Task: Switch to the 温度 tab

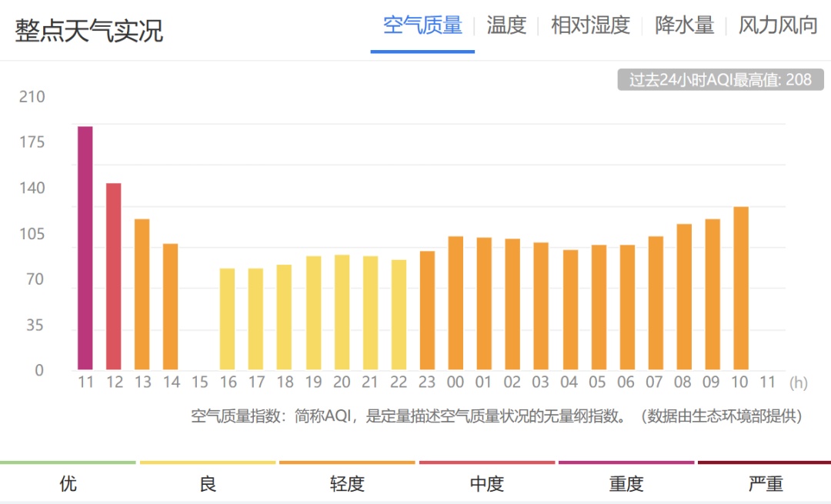Action: (506, 25)
